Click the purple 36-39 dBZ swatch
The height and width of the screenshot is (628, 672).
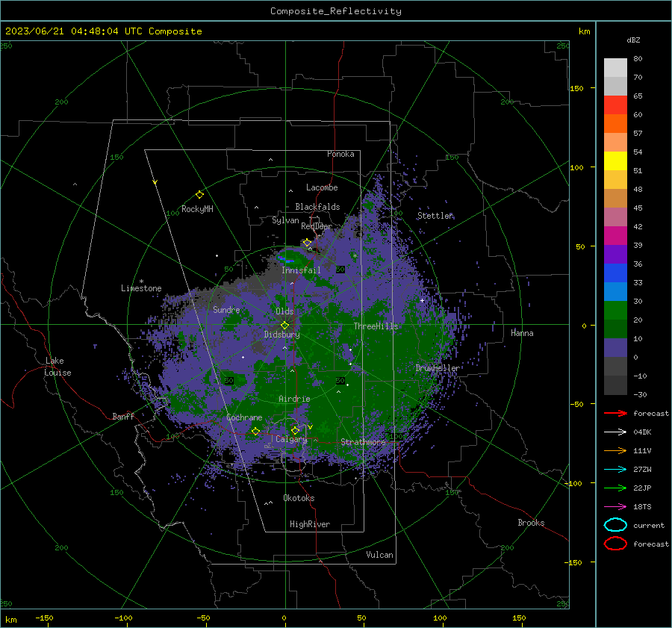click(x=615, y=255)
